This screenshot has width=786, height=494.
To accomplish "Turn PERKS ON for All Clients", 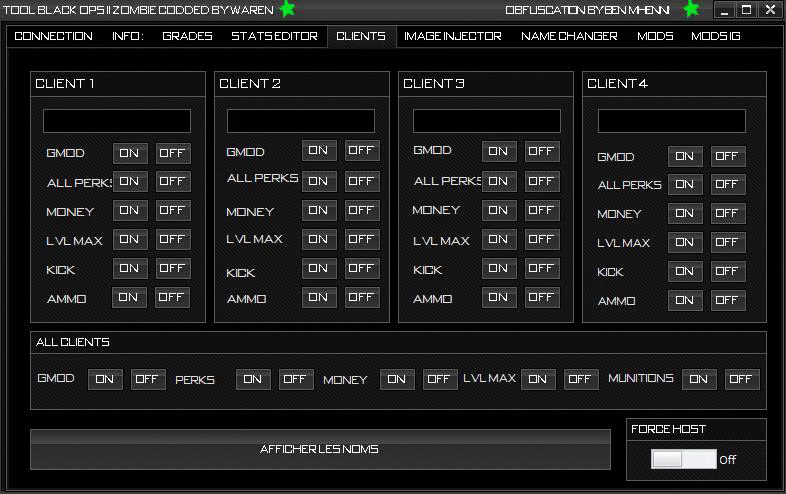I will (x=254, y=379).
